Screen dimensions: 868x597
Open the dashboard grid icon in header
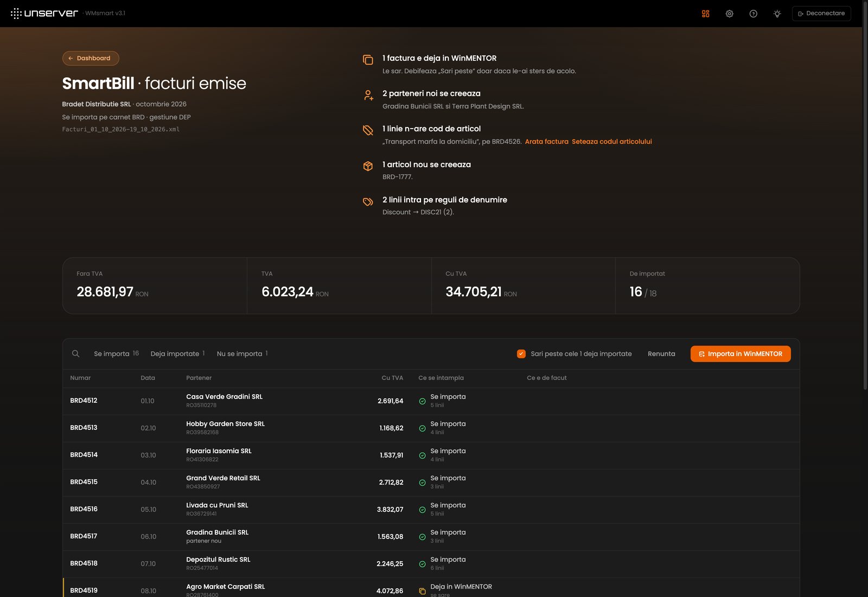pos(705,14)
